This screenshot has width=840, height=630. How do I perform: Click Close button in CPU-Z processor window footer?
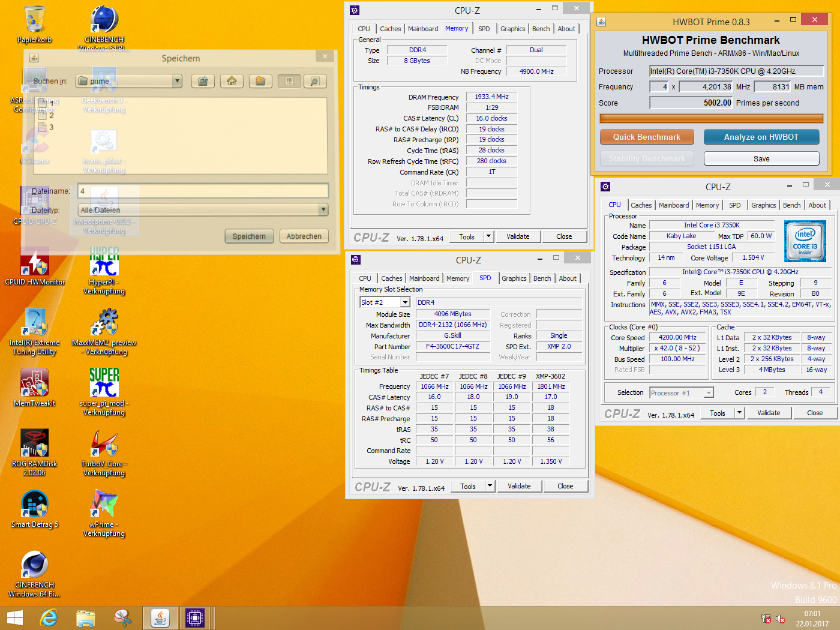(815, 413)
